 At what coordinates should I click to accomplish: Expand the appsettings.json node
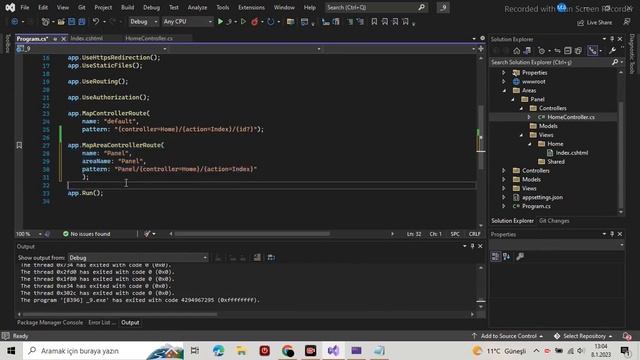click(504, 197)
